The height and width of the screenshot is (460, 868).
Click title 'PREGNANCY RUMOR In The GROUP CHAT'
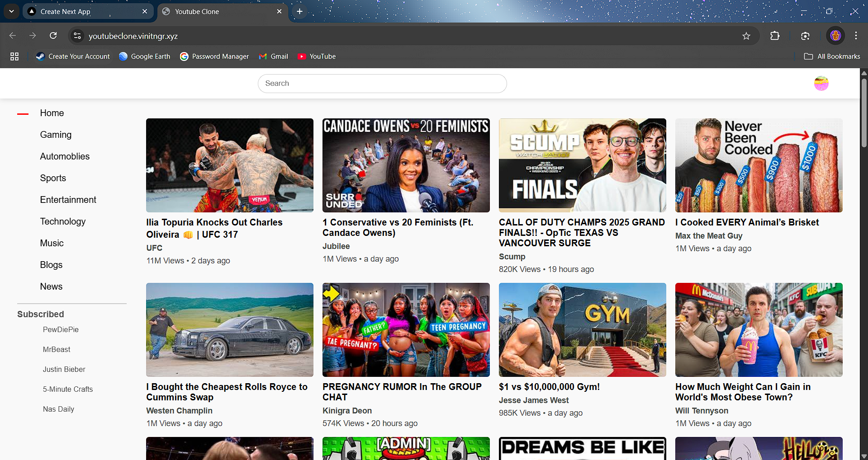[x=402, y=392]
